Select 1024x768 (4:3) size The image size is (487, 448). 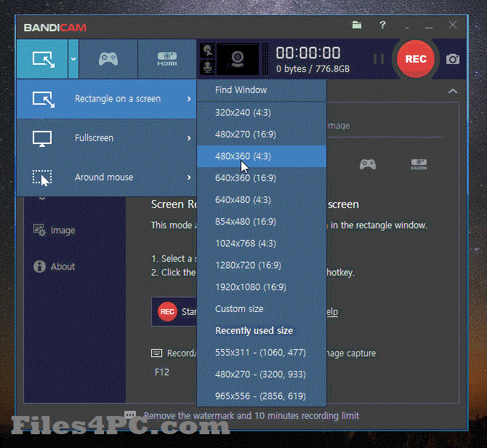[x=262, y=243]
